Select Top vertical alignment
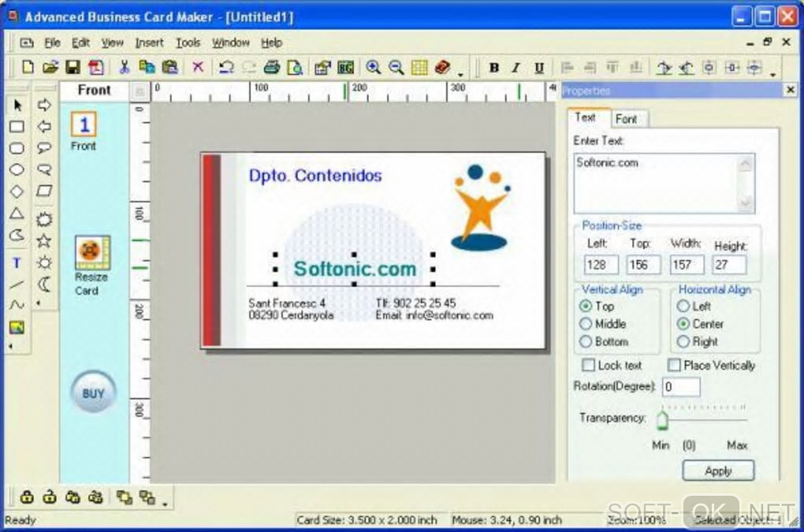 (x=586, y=306)
